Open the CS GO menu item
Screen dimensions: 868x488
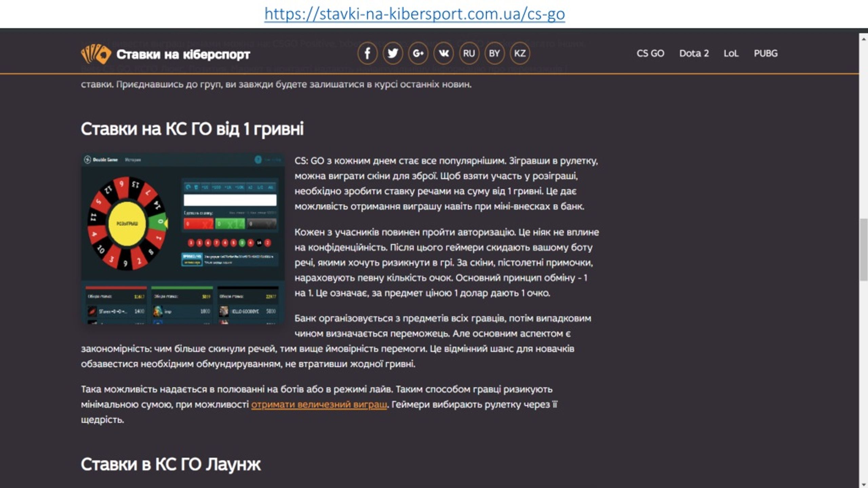pos(650,53)
